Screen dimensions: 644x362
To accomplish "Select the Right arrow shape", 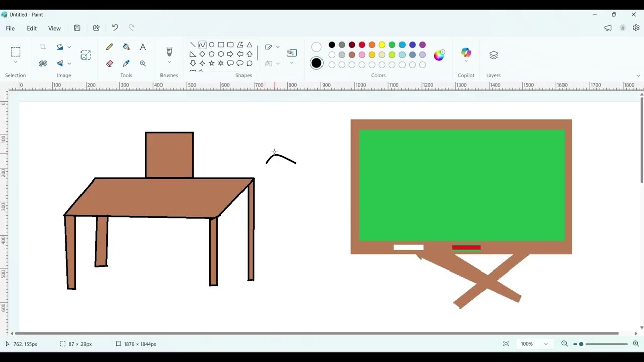I will coord(230,54).
